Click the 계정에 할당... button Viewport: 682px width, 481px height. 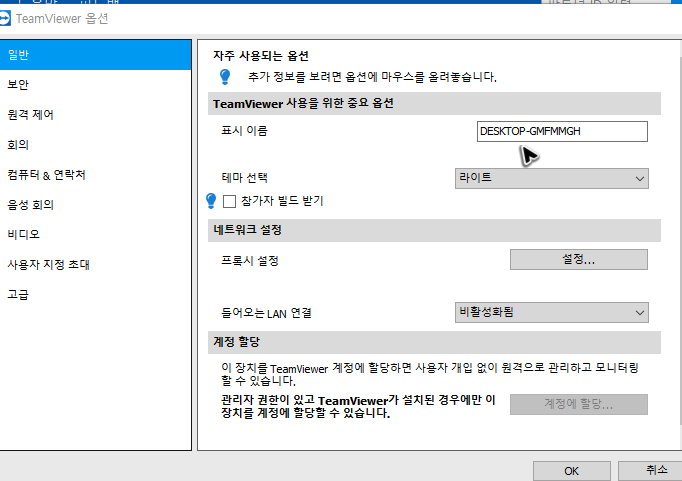[578, 404]
